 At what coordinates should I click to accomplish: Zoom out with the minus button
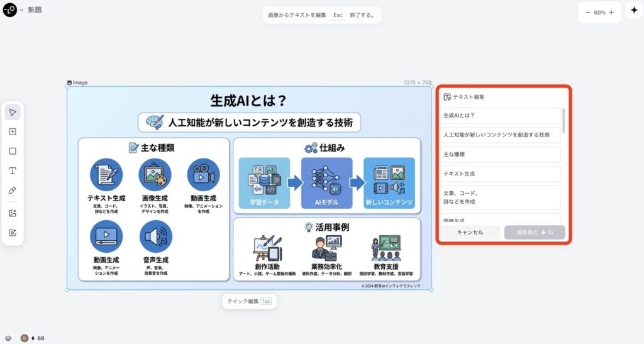588,13
